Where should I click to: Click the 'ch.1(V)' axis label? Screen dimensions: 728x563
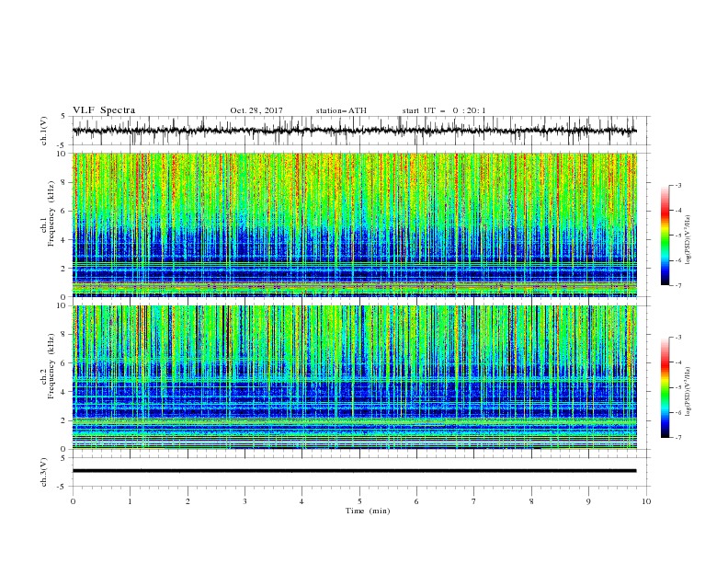tap(44, 131)
